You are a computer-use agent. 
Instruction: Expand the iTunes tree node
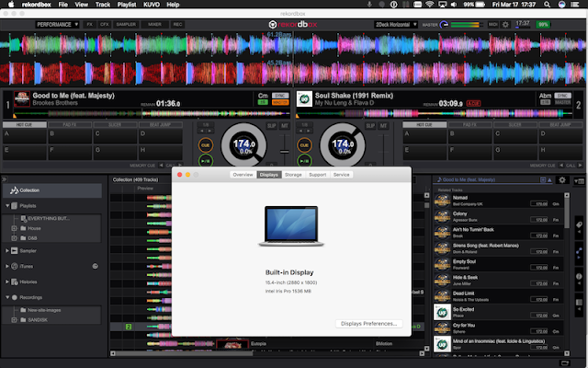coord(7,266)
